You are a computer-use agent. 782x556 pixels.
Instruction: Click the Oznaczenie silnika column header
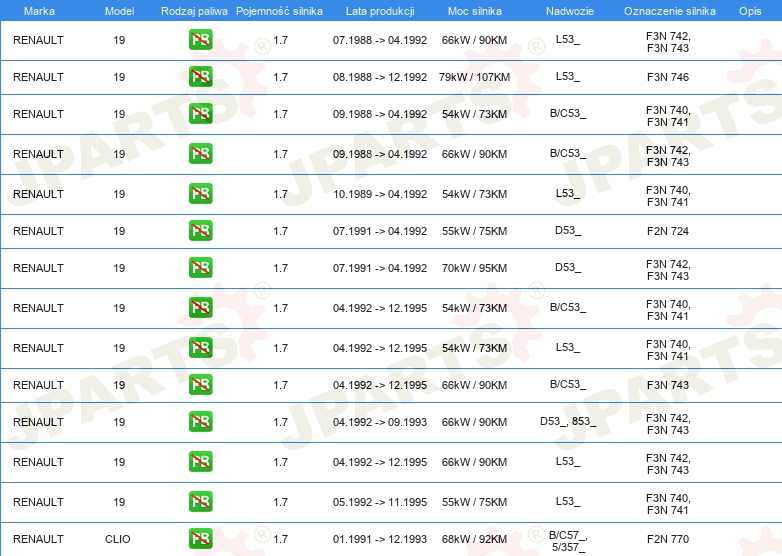(669, 11)
